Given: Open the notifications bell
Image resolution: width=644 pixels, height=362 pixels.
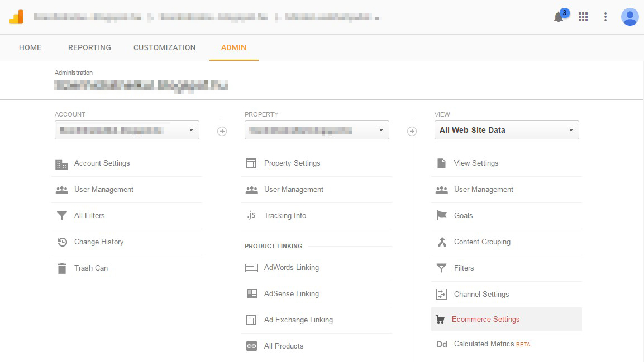Looking at the screenshot, I should (559, 17).
